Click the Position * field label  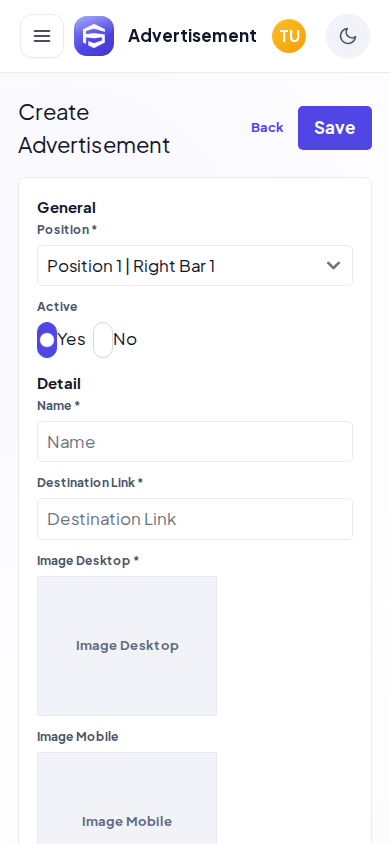click(67, 229)
